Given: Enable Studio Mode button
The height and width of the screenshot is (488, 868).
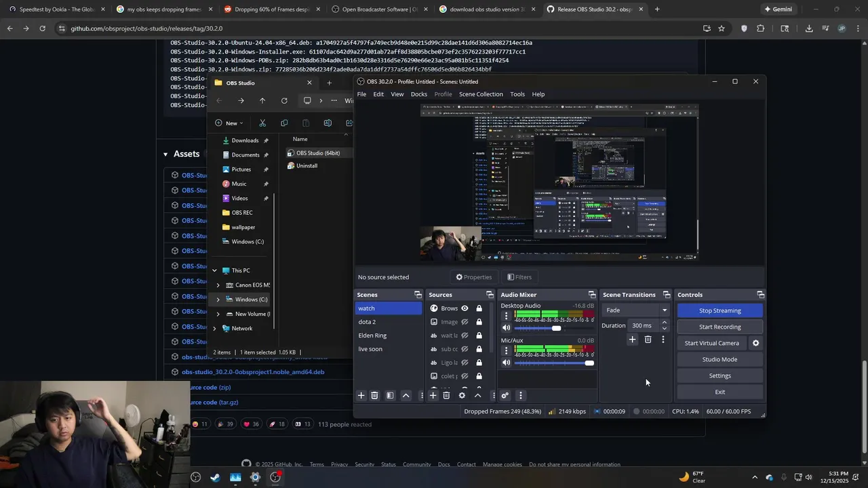Looking at the screenshot, I should 719,359.
